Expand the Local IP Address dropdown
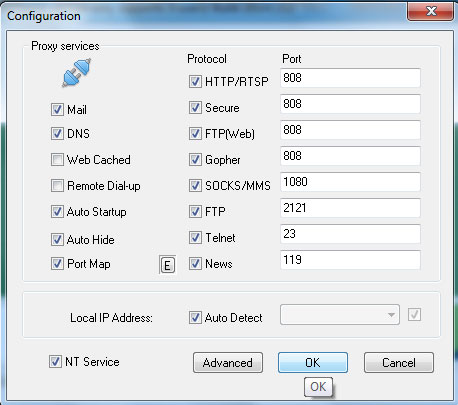458x405 pixels. (x=340, y=314)
